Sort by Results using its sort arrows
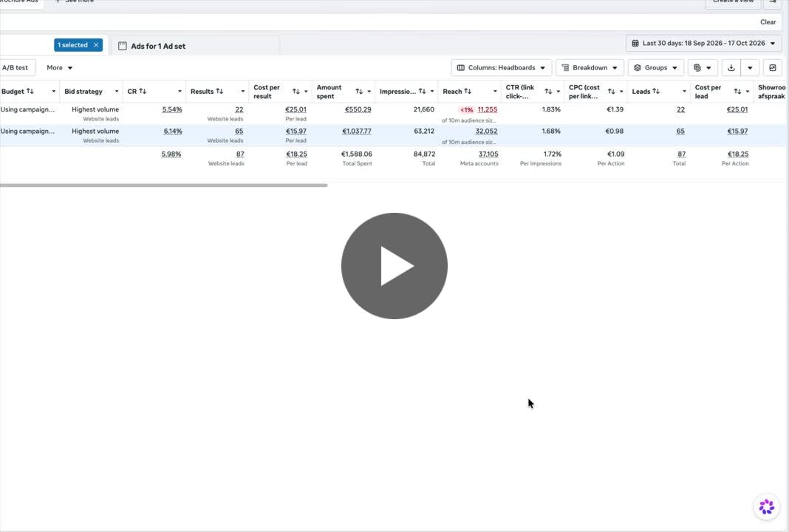 pos(219,91)
